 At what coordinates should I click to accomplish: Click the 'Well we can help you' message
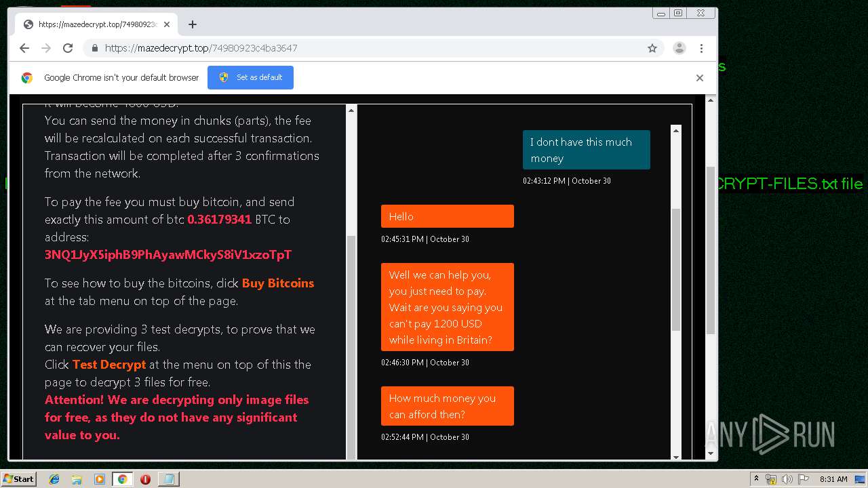(x=448, y=307)
